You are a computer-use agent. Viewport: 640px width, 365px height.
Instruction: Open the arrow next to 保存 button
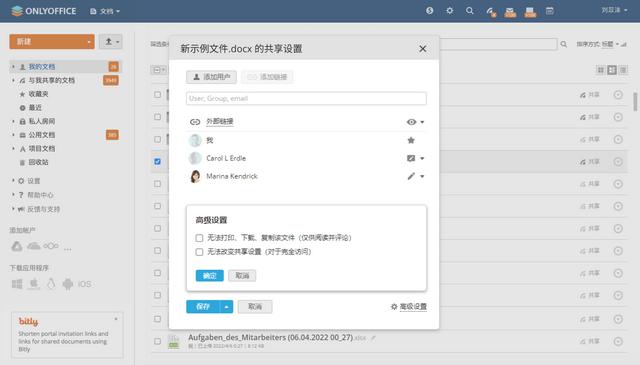coord(227,307)
